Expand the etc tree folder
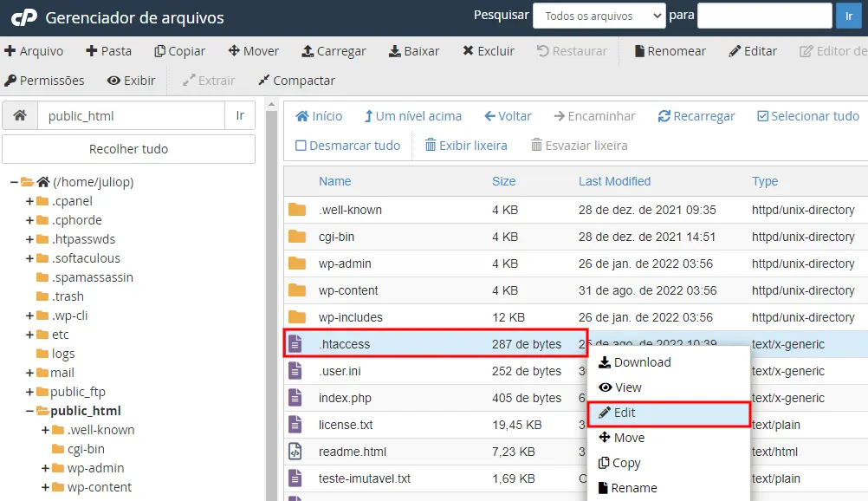 point(30,335)
